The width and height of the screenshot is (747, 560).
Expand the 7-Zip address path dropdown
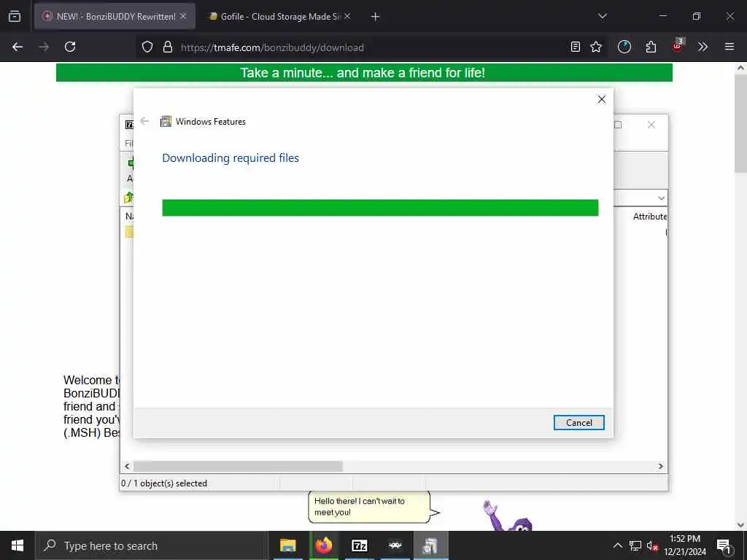point(661,198)
